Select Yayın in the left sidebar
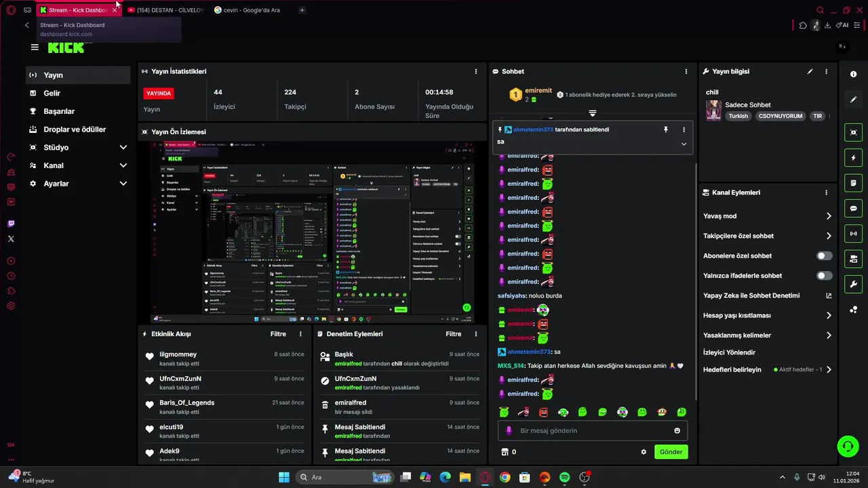The image size is (868, 488). [x=78, y=75]
